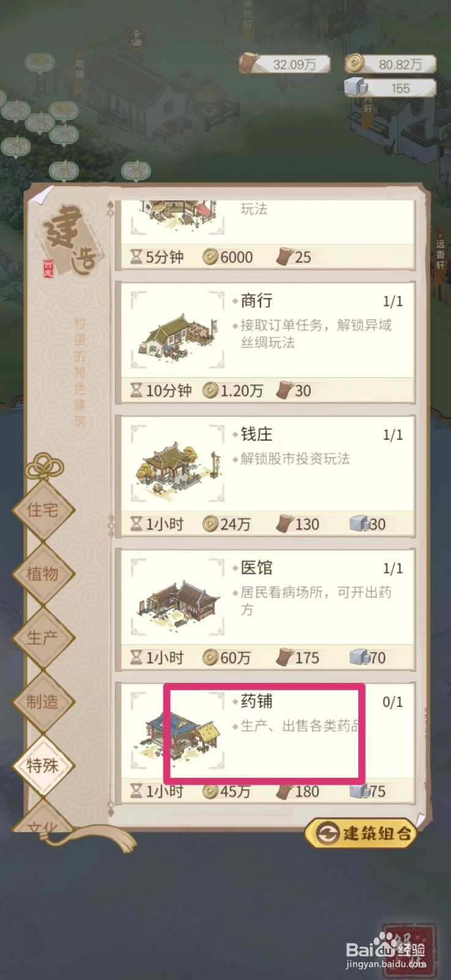Screen dimensions: 451x980
Task: Tap the coin cost icon for 钱庄
Action: (211, 524)
